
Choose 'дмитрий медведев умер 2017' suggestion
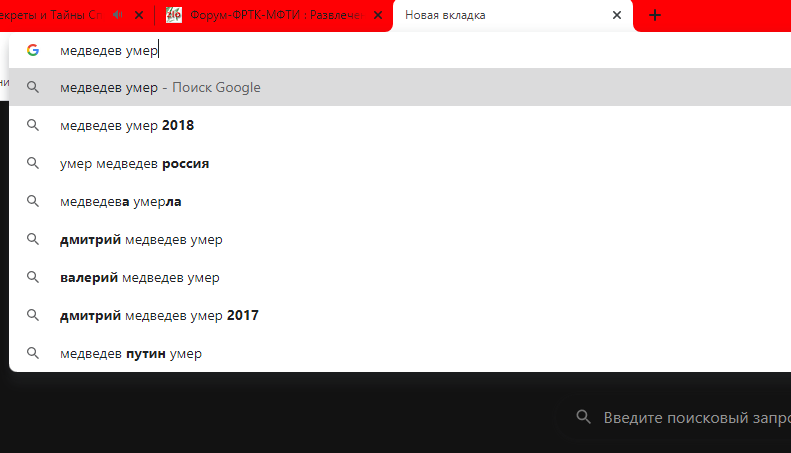click(159, 315)
